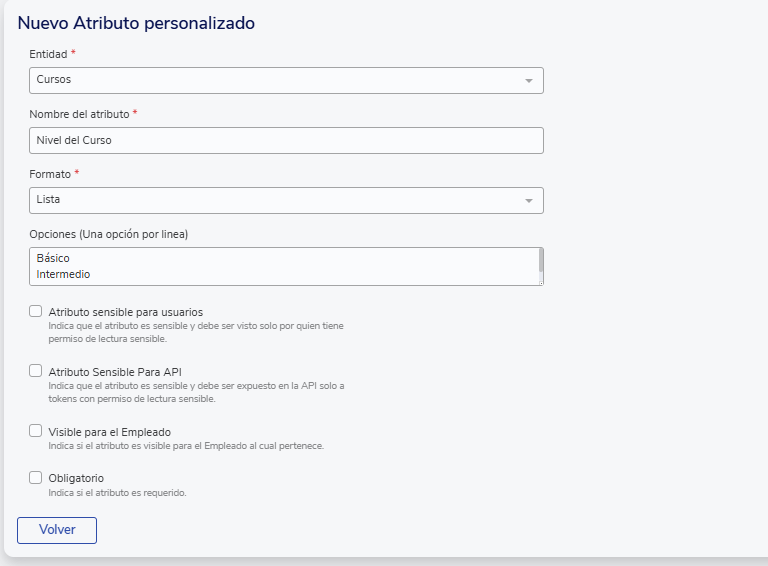The width and height of the screenshot is (768, 566).
Task: Click the Formato dropdown arrow icon
Action: tap(529, 201)
